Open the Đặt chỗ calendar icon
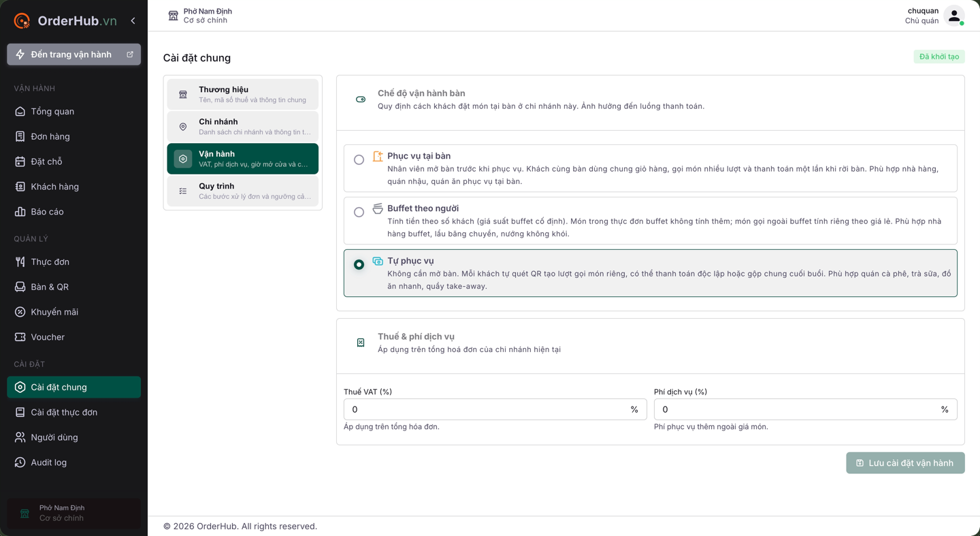 (20, 161)
